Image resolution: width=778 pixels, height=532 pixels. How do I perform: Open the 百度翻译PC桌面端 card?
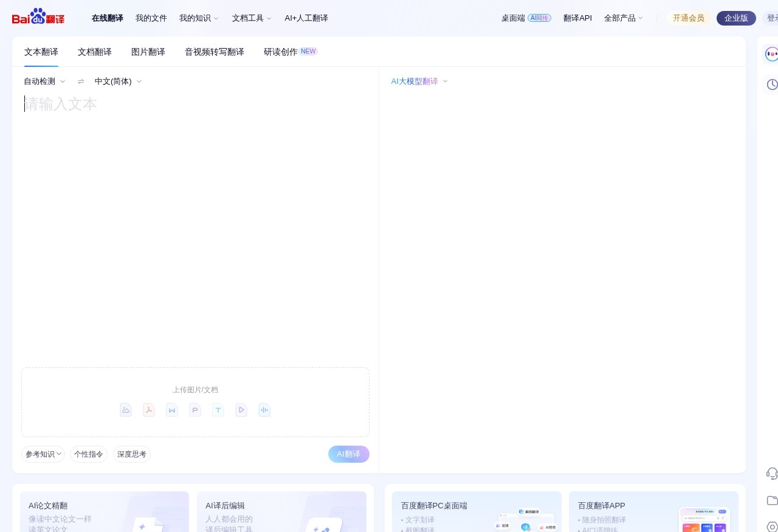coord(477,512)
